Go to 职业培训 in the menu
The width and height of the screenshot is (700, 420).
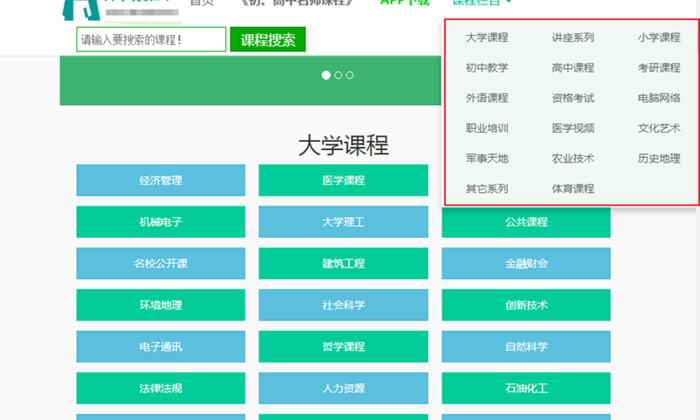[x=487, y=129]
